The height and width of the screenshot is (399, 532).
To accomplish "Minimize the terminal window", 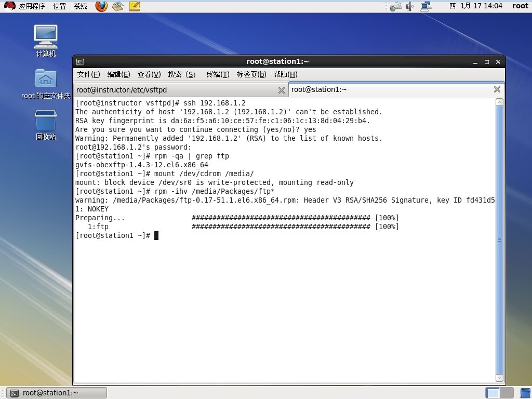I will tap(475, 62).
